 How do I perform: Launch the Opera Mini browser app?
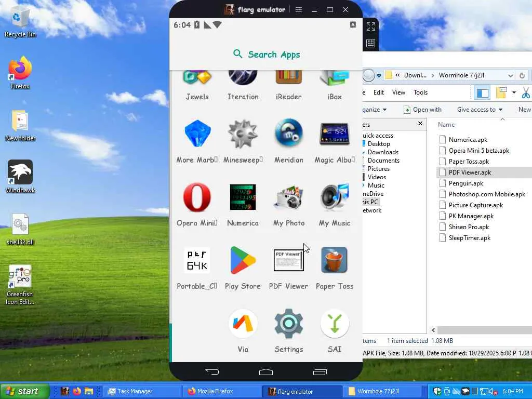tap(197, 204)
